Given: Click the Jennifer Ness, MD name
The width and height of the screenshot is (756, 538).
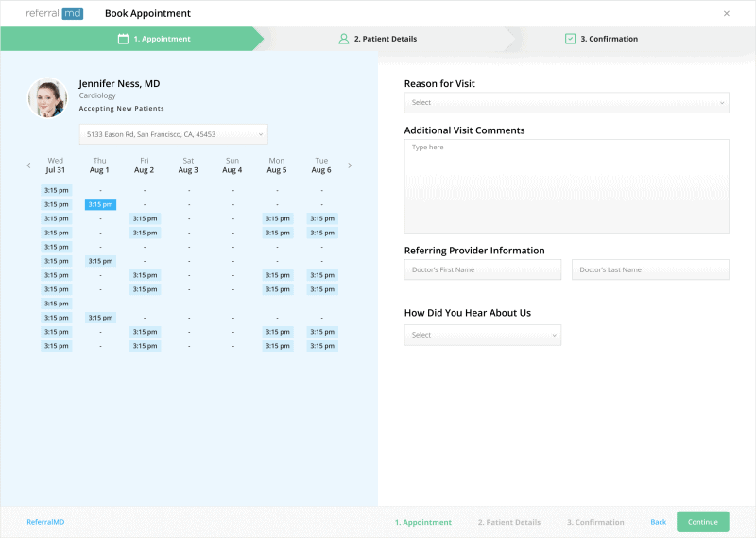Looking at the screenshot, I should [x=120, y=83].
